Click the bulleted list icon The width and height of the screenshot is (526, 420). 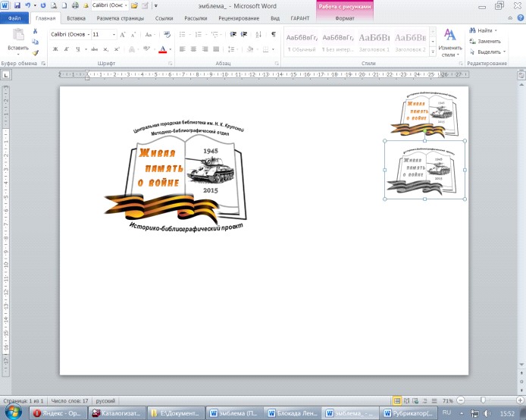182,35
